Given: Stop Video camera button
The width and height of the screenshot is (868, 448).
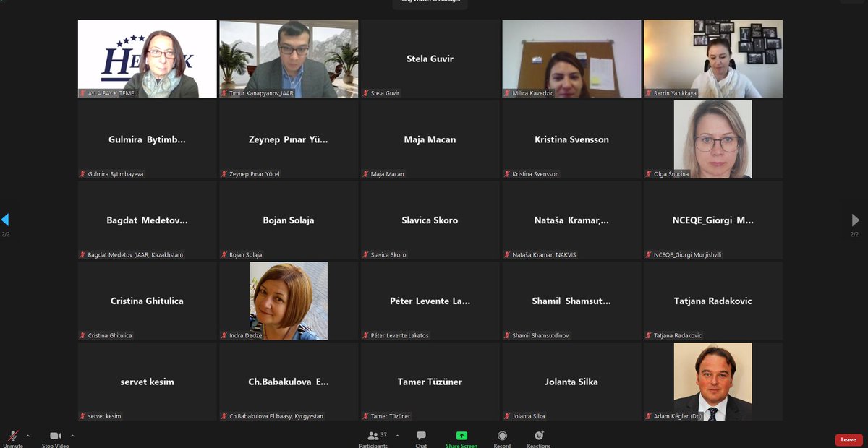Looking at the screenshot, I should click(x=55, y=439).
